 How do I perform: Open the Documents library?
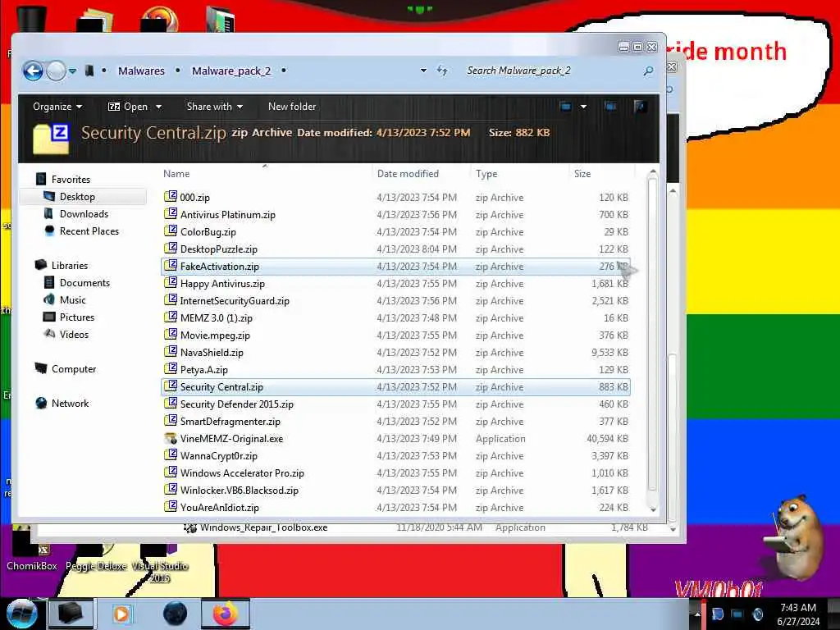pos(84,282)
